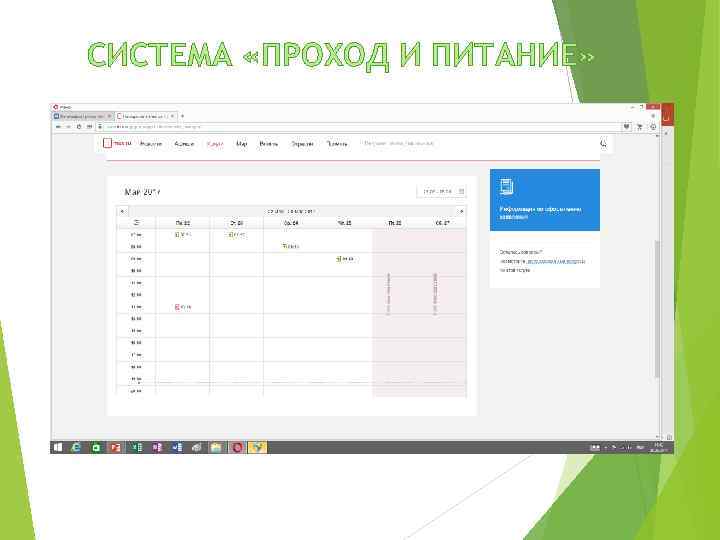Click the magnifier search icon in the site header
The image size is (720, 540).
(603, 144)
